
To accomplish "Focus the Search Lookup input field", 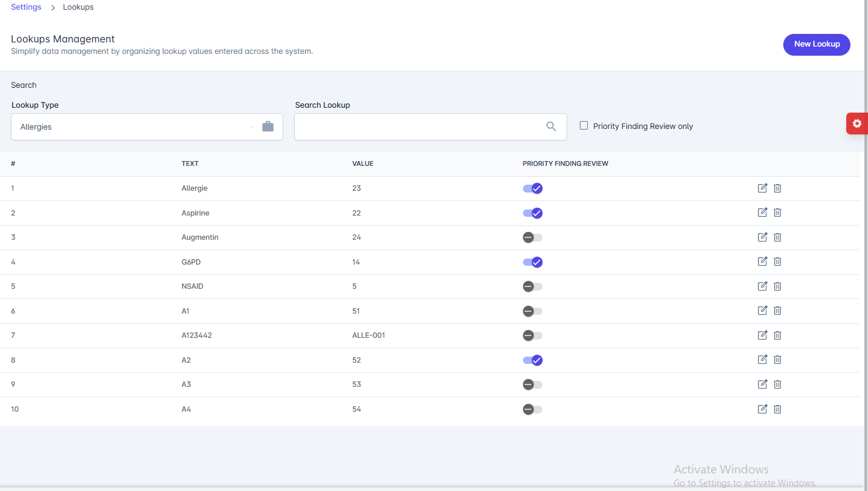I will click(x=430, y=127).
